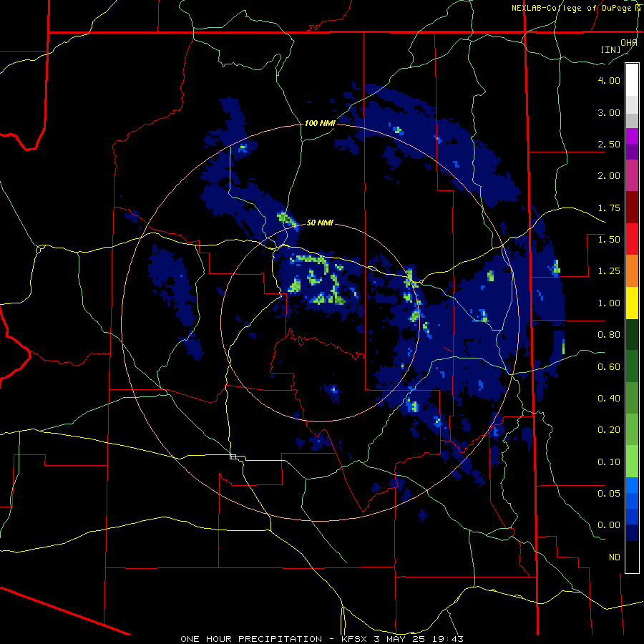
Task: Click the 100 NMI range ring label
Action: (x=320, y=123)
